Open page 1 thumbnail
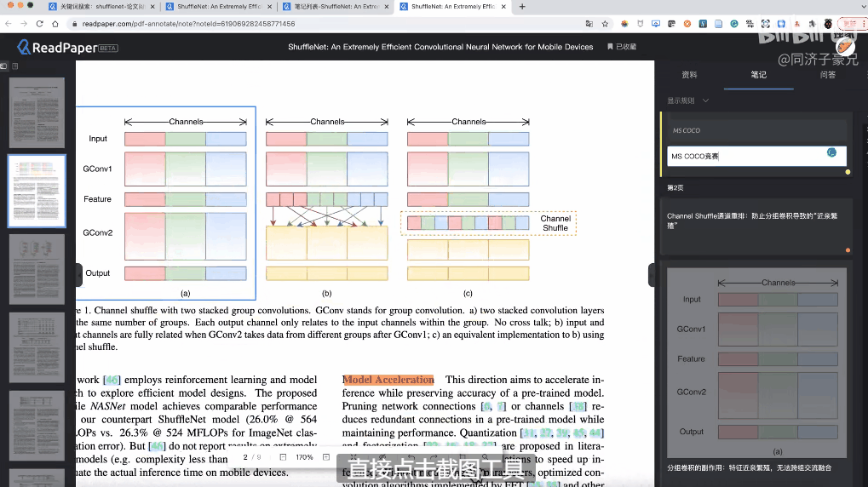This screenshot has width=868, height=487. [37, 113]
